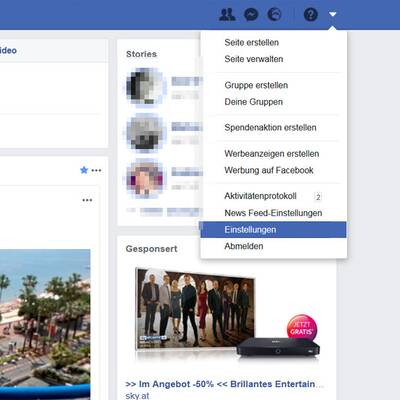Open the Messenger icon

[x=251, y=15]
